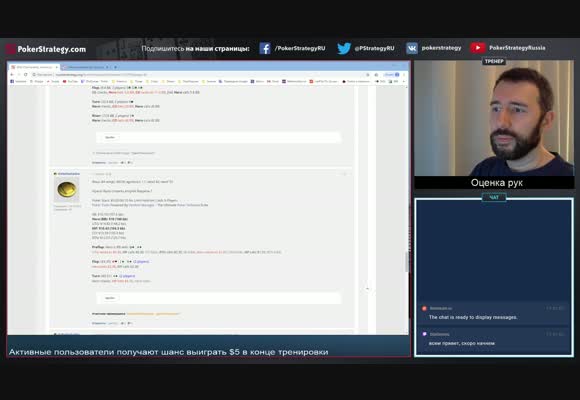Bookmark the page using the star icon
Image resolution: width=580 pixels, height=400 pixels.
(376, 74)
